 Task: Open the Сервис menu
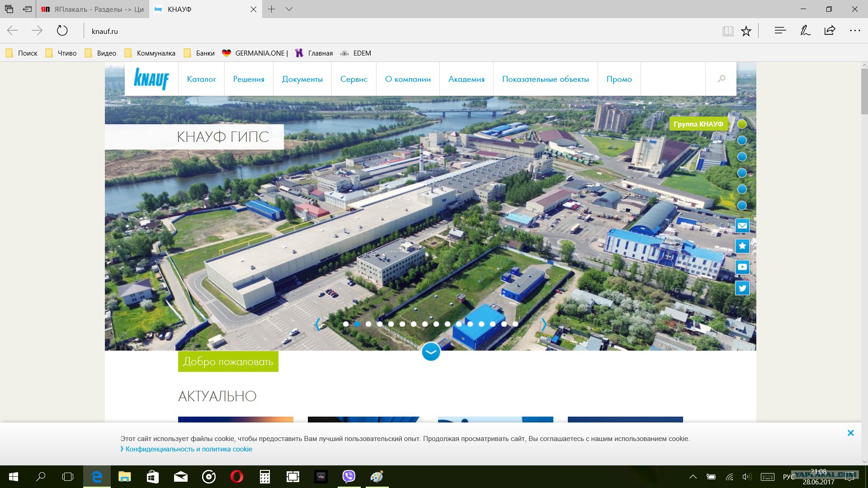(354, 79)
